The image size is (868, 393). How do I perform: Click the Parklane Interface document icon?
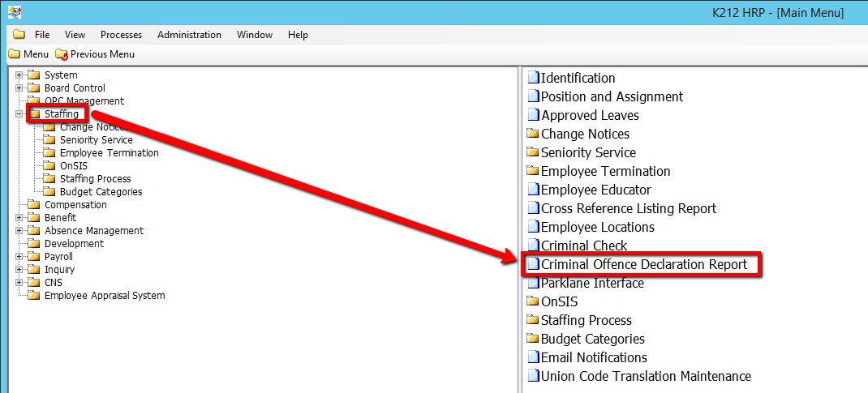(x=533, y=283)
